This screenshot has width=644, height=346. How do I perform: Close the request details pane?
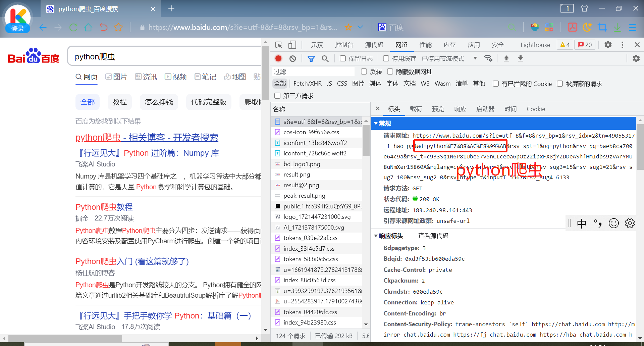pos(378,108)
